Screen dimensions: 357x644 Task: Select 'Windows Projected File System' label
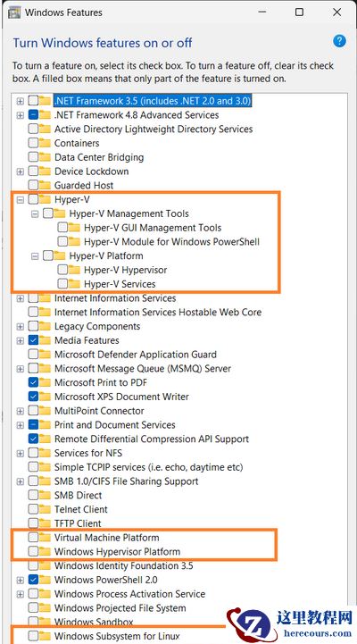click(120, 608)
